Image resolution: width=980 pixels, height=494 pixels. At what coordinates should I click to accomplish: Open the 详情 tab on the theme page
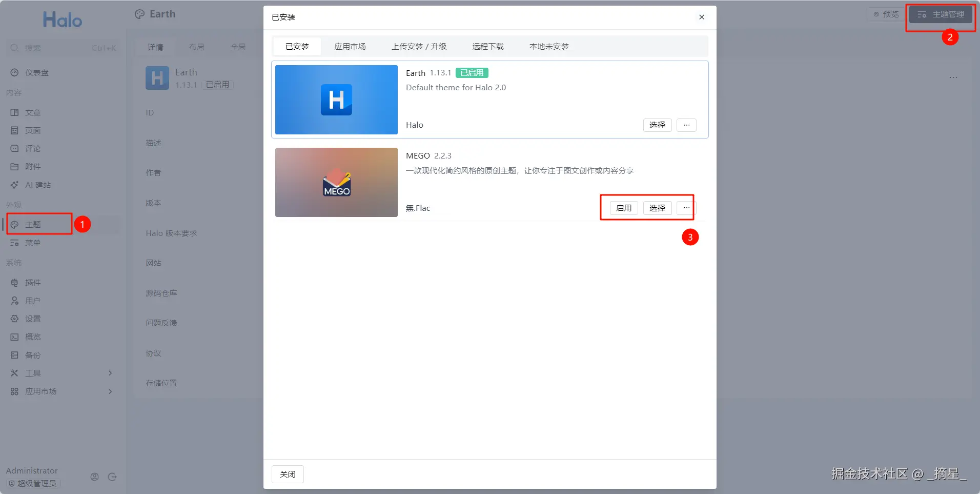coord(155,47)
